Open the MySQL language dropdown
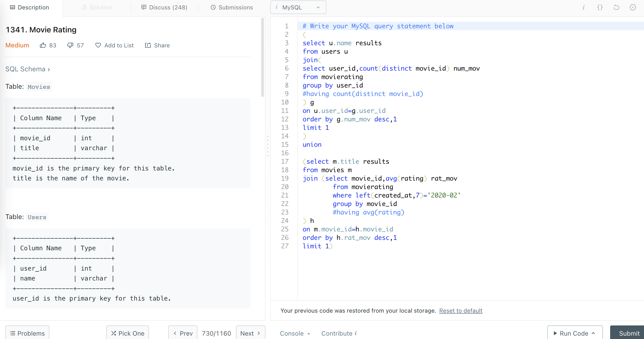 pyautogui.click(x=298, y=7)
